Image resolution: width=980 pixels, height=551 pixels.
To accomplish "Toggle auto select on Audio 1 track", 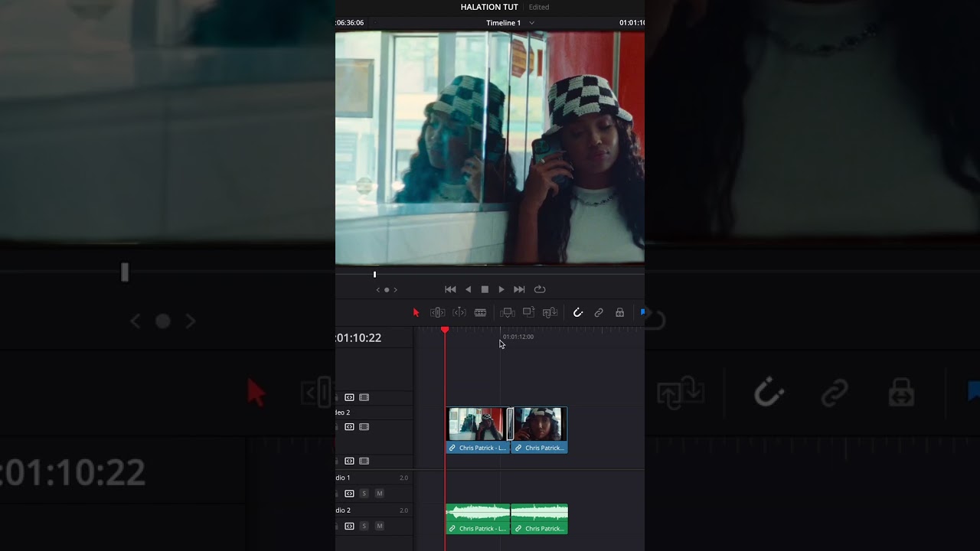I will [x=349, y=494].
